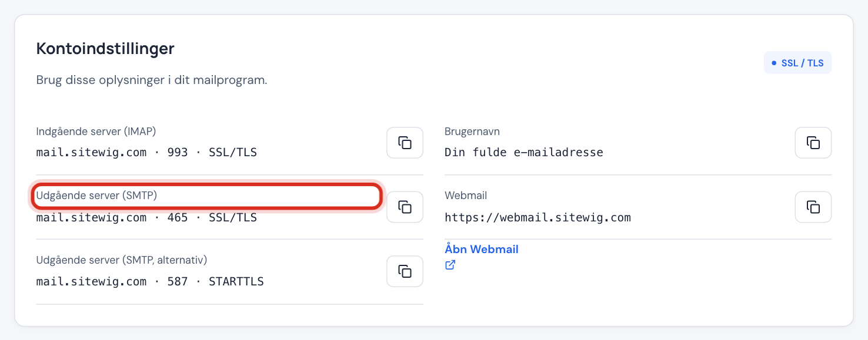
Task: Click the SSL / TLS badge
Action: tap(797, 63)
